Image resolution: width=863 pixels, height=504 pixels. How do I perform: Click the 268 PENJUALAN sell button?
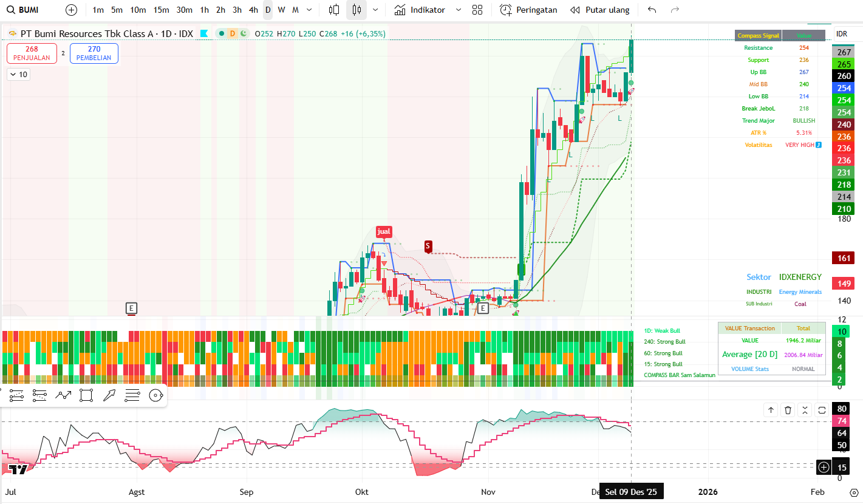coord(32,53)
